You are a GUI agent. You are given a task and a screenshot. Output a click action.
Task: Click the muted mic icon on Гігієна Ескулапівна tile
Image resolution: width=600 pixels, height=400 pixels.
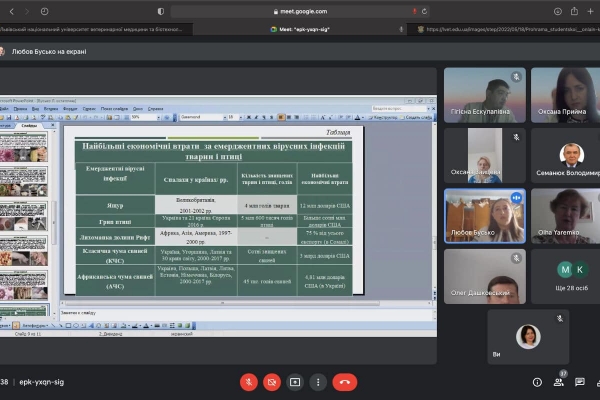[516, 77]
